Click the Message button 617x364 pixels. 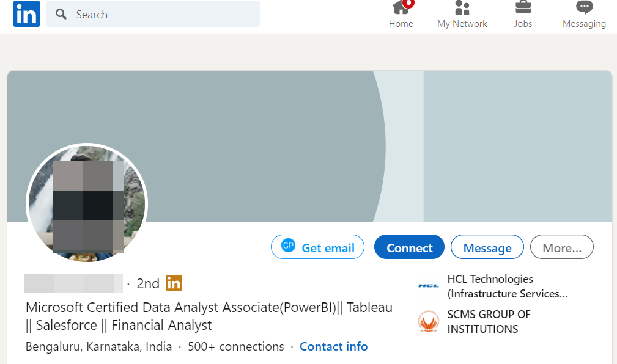tap(487, 247)
